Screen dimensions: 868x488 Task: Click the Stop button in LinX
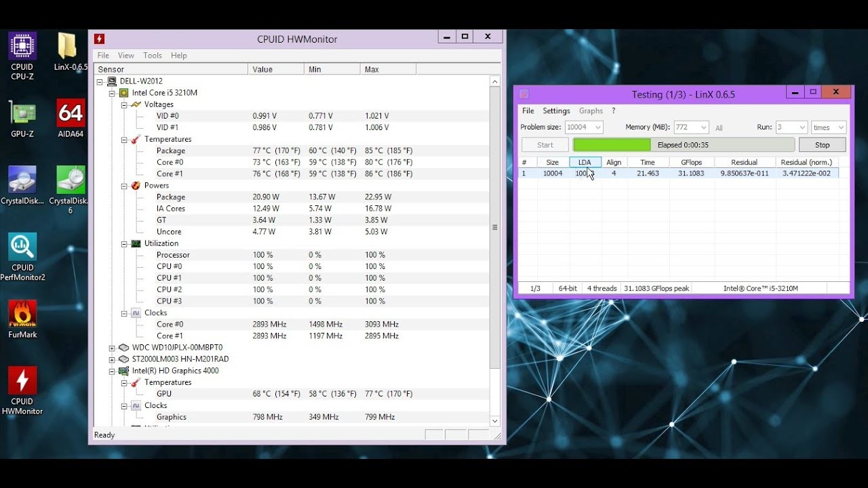click(x=822, y=144)
